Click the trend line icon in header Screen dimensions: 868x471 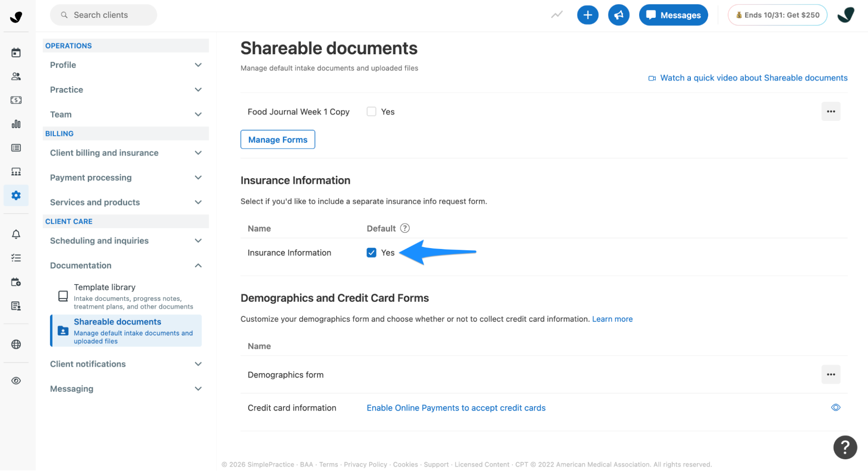coord(557,15)
